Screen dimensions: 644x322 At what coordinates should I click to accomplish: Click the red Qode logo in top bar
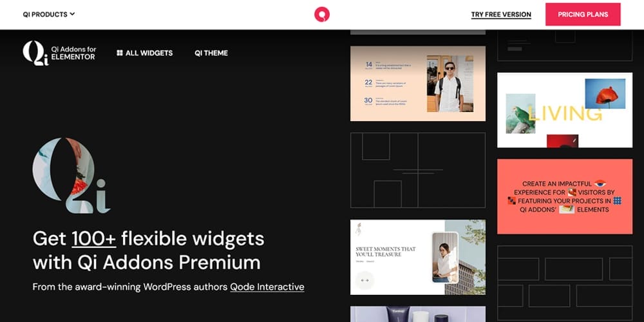pyautogui.click(x=322, y=14)
